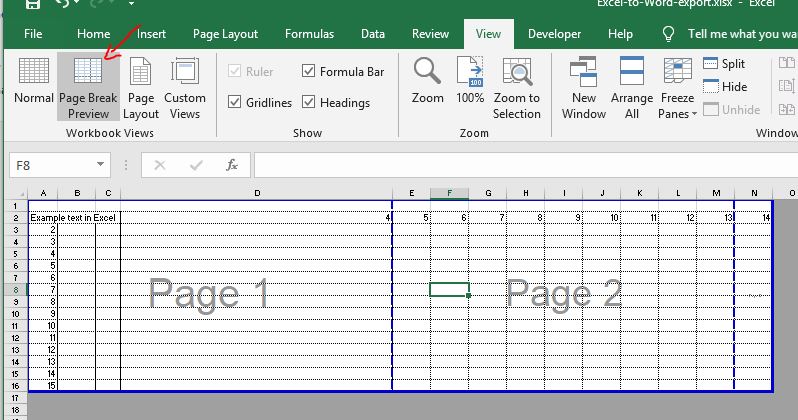The height and width of the screenshot is (420, 798).
Task: Toggle the Gridlines checkbox
Action: point(234,102)
